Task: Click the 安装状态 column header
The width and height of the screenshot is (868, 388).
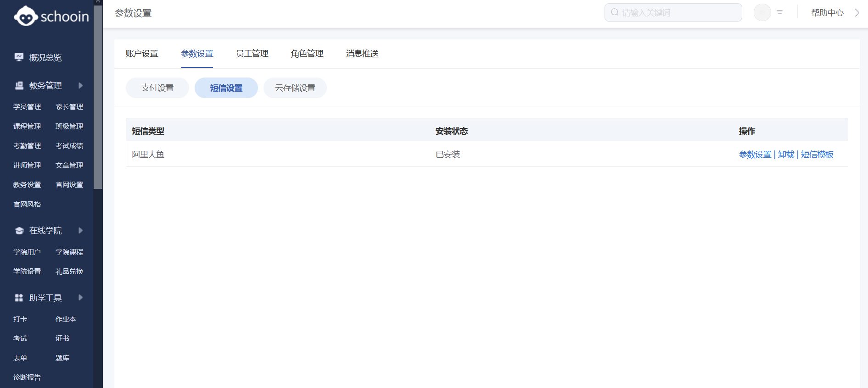Action: click(452, 131)
